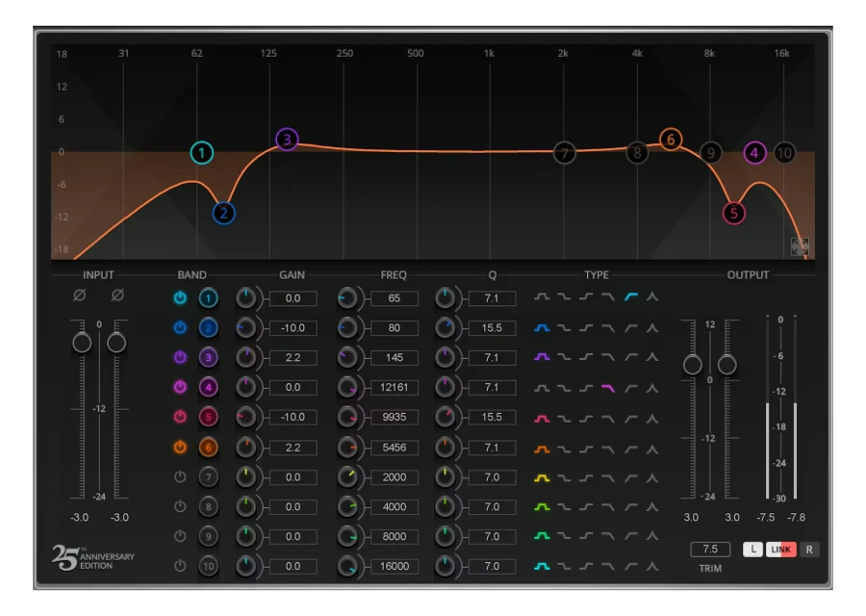
Task: Click the left output fader handle
Action: coord(693,365)
